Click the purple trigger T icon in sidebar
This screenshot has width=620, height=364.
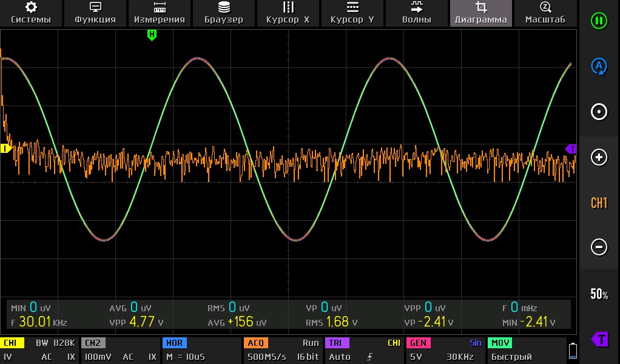tap(599, 339)
